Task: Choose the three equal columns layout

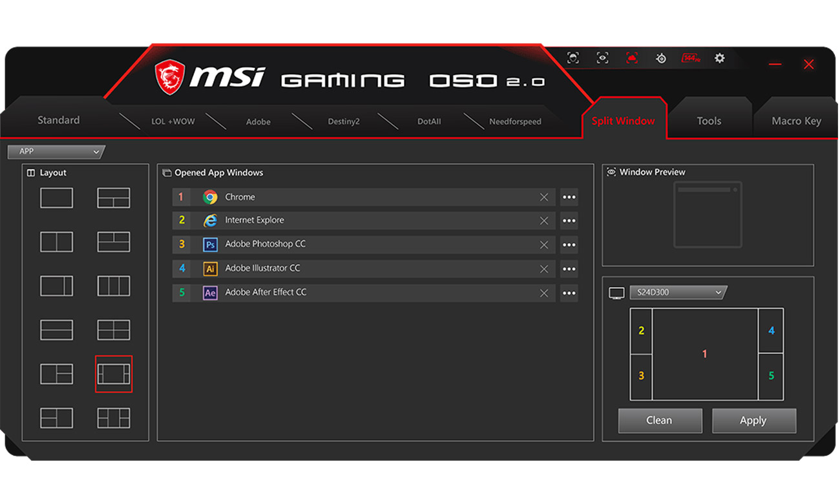Action: tap(114, 286)
